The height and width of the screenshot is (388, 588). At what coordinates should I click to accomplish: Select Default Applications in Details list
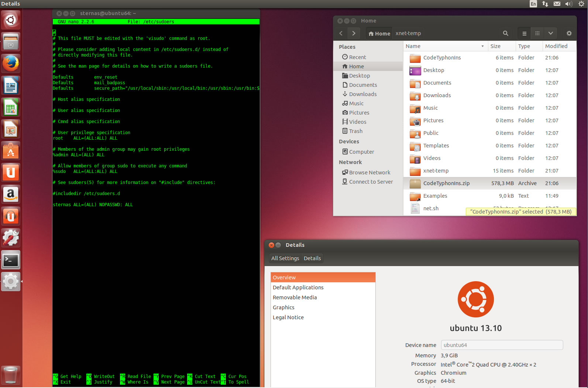298,287
